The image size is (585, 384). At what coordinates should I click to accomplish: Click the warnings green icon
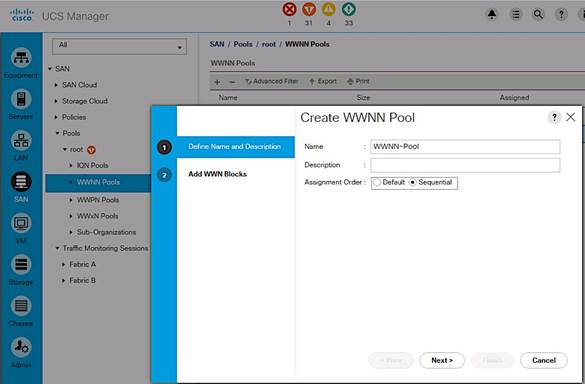pos(348,9)
